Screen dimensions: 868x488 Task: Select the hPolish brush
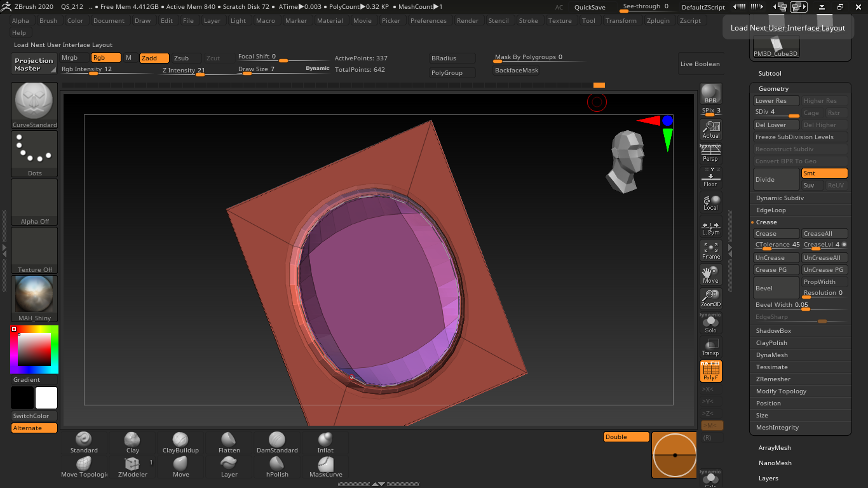(277, 467)
